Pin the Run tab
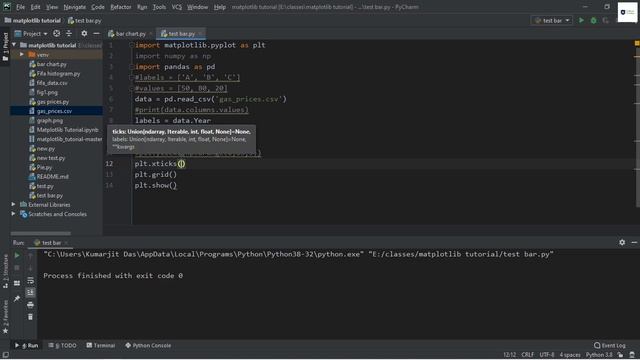The width and height of the screenshot is (640, 360). (x=17, y=298)
